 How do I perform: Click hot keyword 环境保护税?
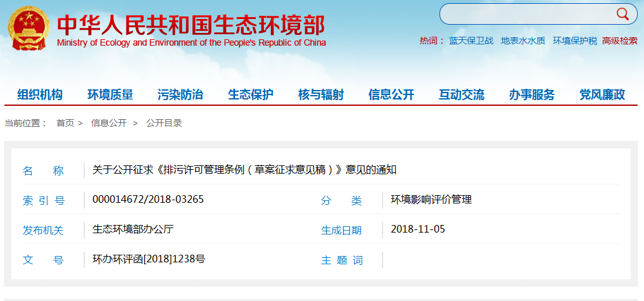(x=575, y=41)
